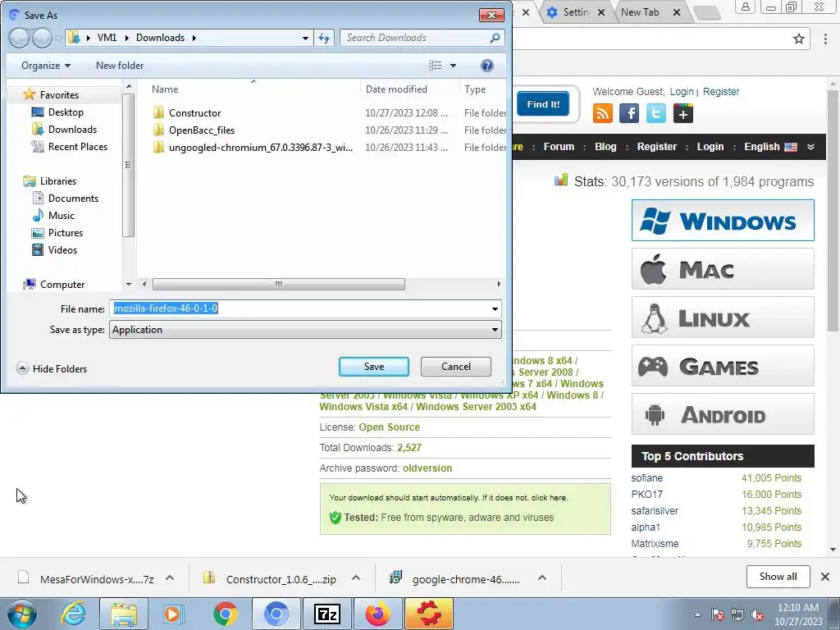Viewport: 840px width, 630px height.
Task: Click the search magnifier in Search Downloads
Action: [495, 38]
